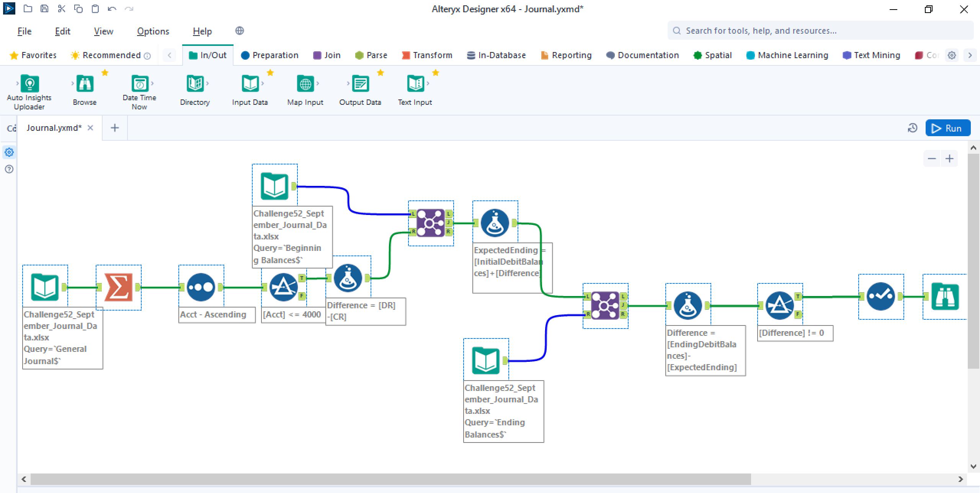
Task: Choose the Map Input tool
Action: [x=305, y=83]
